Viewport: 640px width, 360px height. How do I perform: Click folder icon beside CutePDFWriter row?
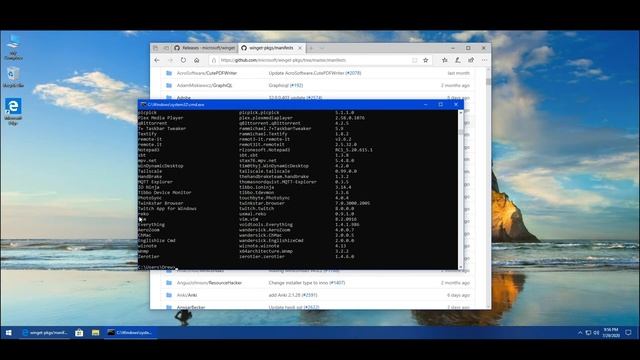click(x=169, y=73)
